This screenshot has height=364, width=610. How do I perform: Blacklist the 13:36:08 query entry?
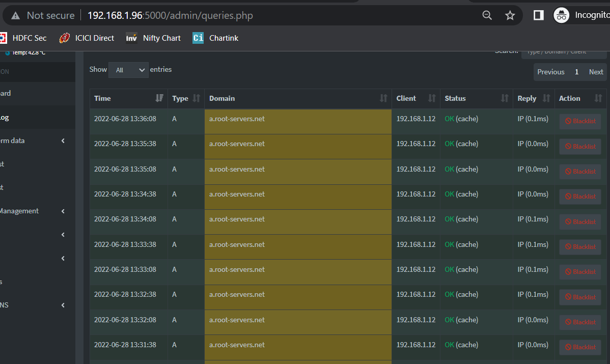coord(580,121)
